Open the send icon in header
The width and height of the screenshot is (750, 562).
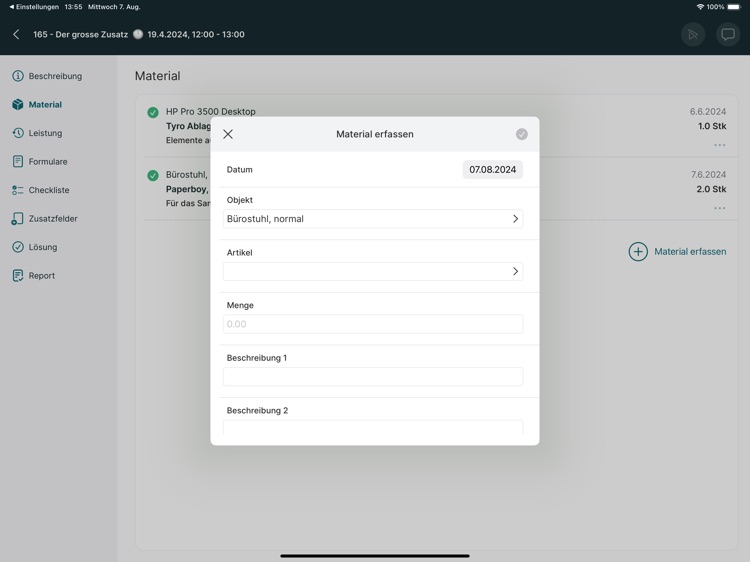(693, 34)
